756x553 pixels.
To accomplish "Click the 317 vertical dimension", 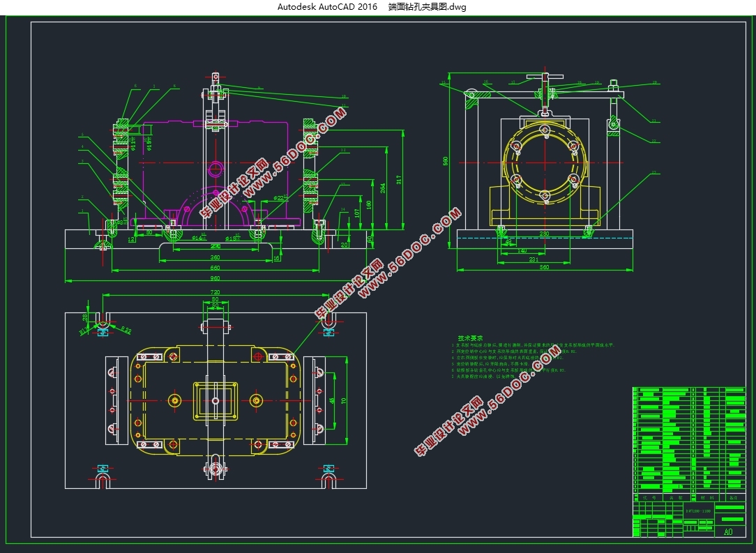I will tap(399, 179).
